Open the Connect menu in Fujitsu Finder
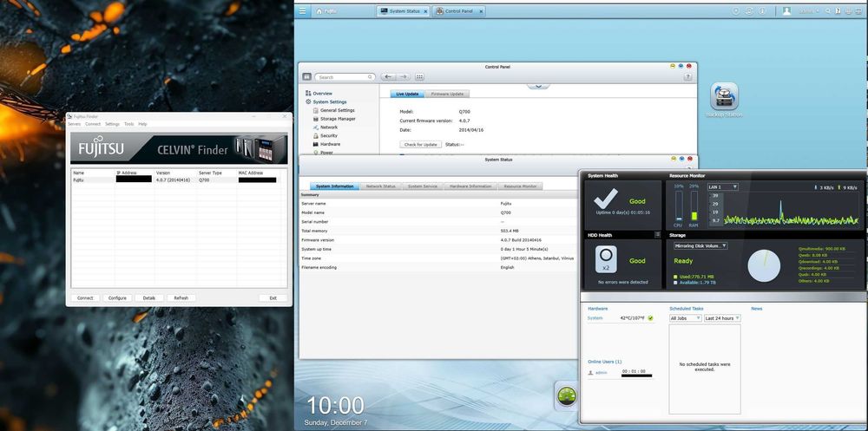This screenshot has width=868, height=431. tap(93, 124)
